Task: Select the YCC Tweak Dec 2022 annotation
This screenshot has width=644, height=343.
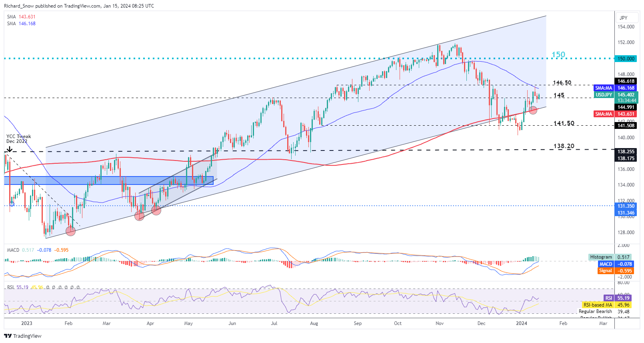Action: click(x=18, y=139)
